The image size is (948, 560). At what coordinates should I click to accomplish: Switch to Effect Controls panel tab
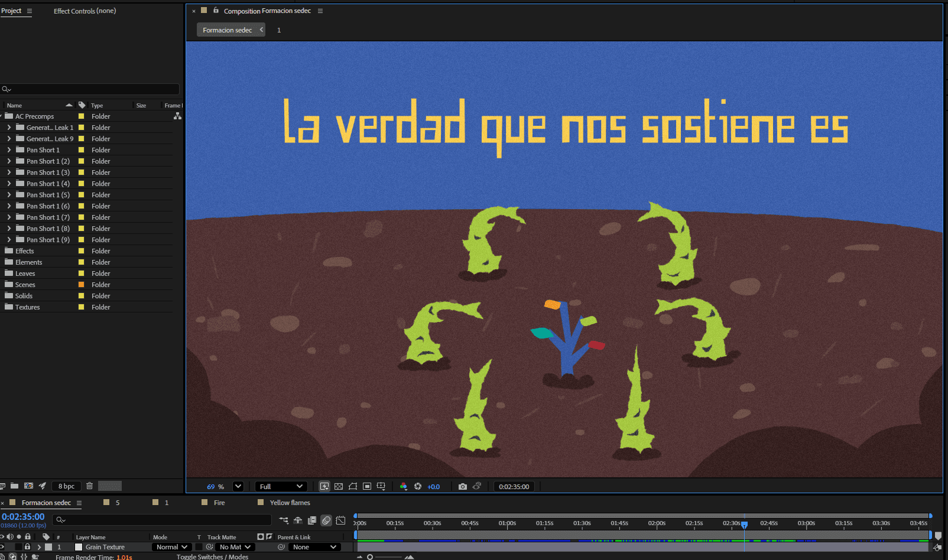tap(85, 11)
